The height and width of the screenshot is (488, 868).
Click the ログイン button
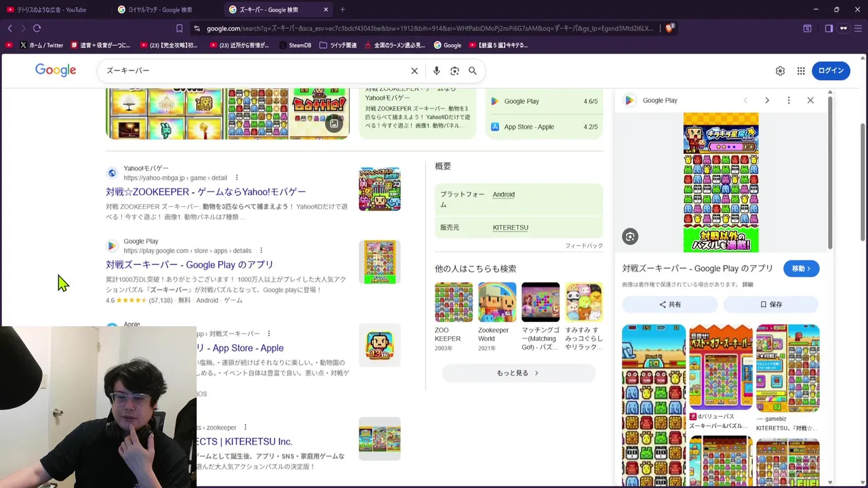[831, 70]
